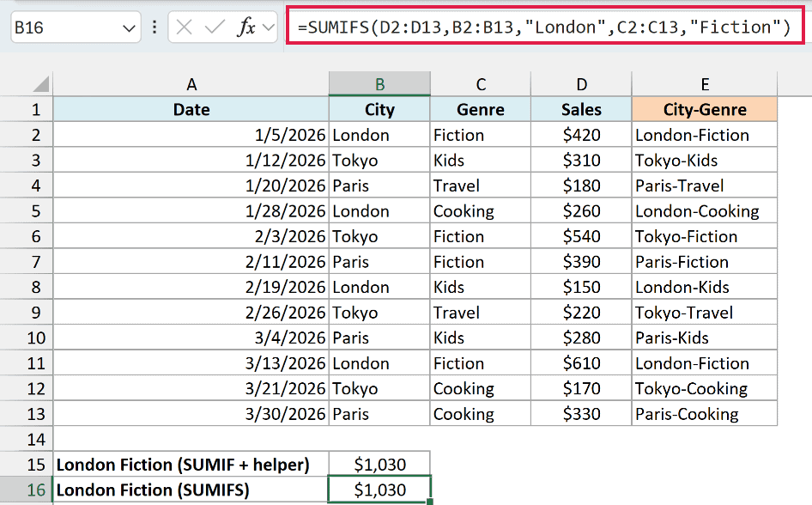The width and height of the screenshot is (812, 505).
Task: Select the Cooking genre cell in row 12
Action: [481, 388]
